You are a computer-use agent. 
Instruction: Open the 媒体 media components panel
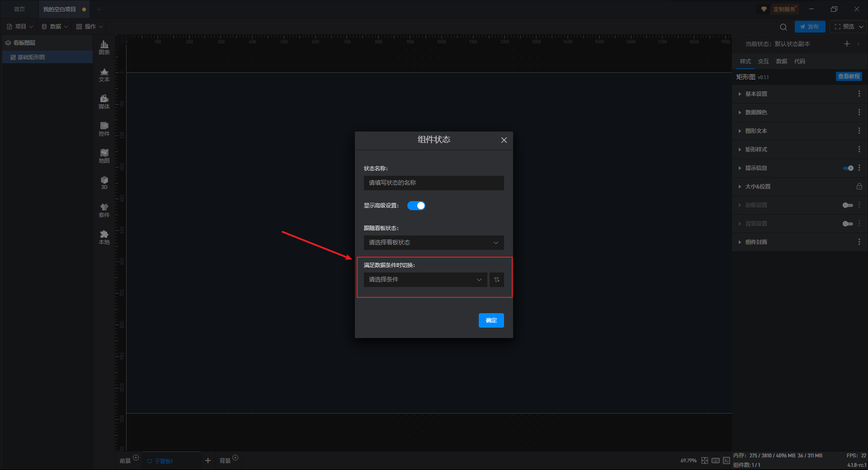click(104, 102)
